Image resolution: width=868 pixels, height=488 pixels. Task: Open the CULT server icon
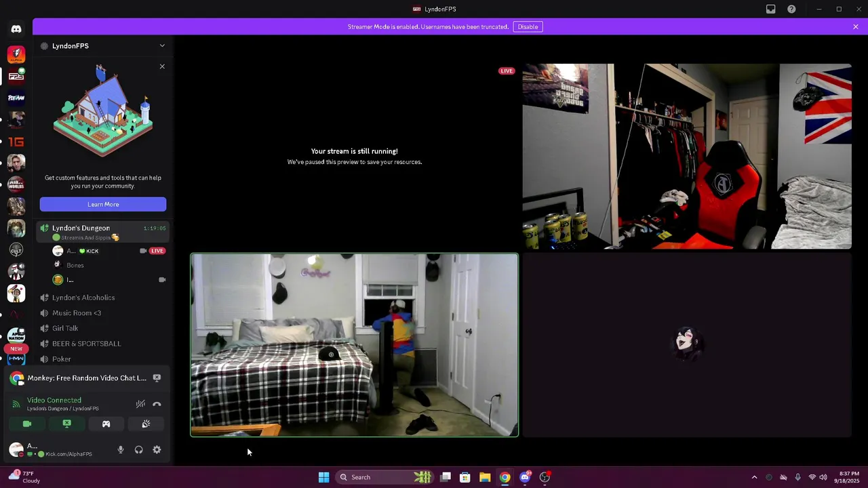(16, 250)
